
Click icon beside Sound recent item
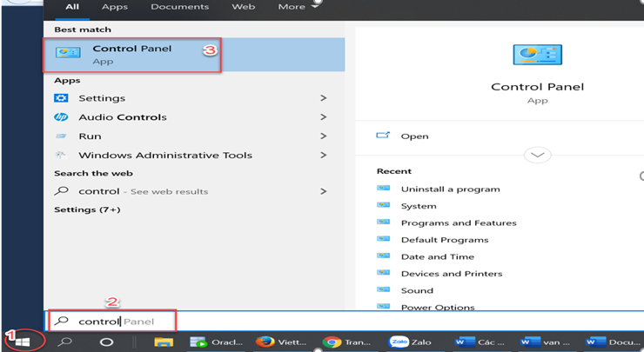tap(383, 289)
